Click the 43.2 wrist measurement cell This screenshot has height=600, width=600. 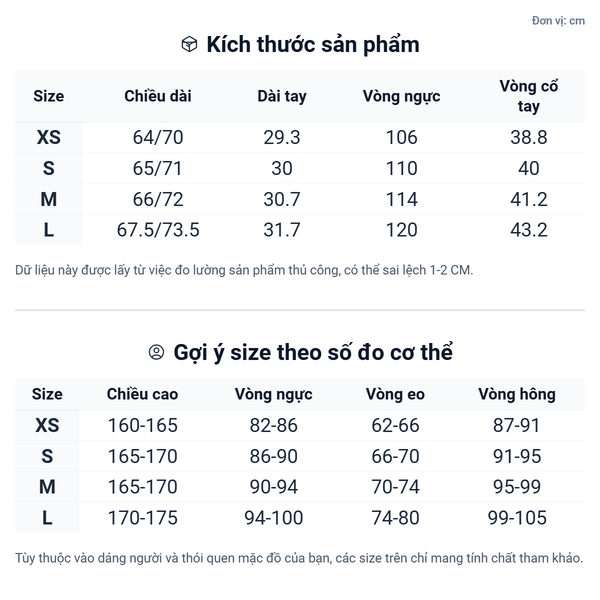tap(529, 231)
